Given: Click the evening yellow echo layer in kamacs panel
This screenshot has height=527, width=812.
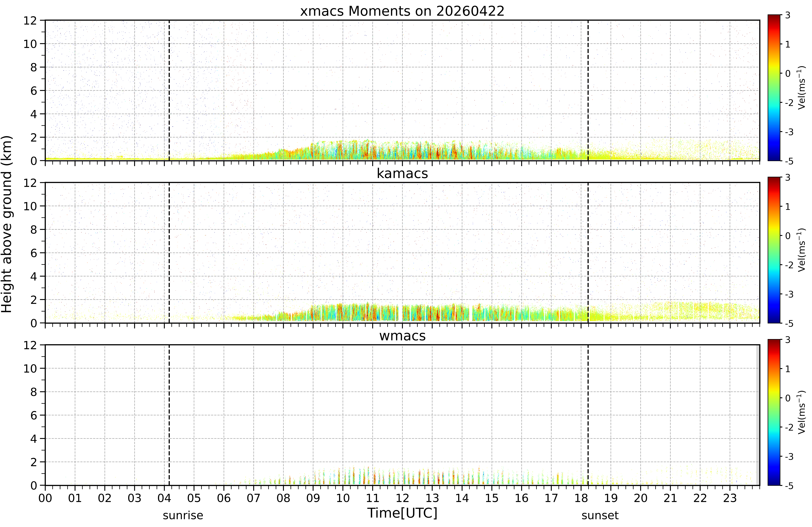Looking at the screenshot, I should [x=674, y=311].
